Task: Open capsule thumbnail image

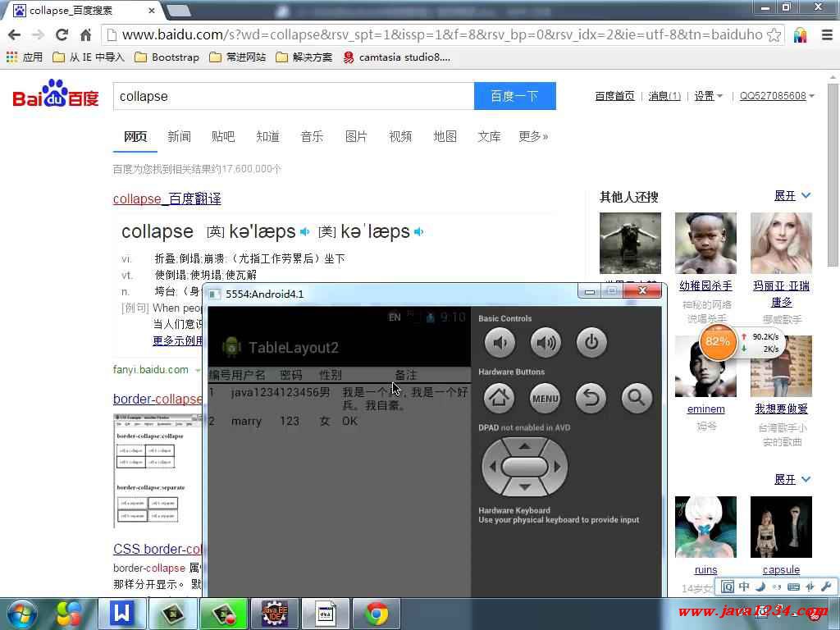Action: click(x=781, y=527)
